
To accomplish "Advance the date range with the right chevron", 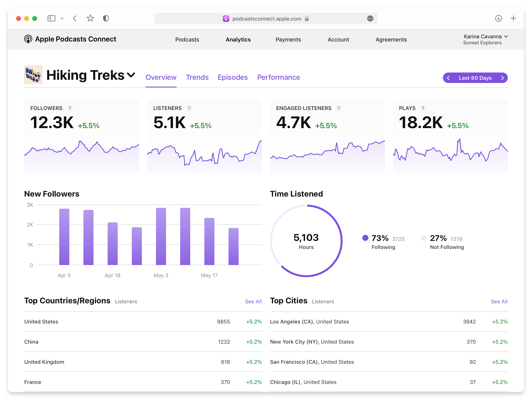I will (503, 78).
